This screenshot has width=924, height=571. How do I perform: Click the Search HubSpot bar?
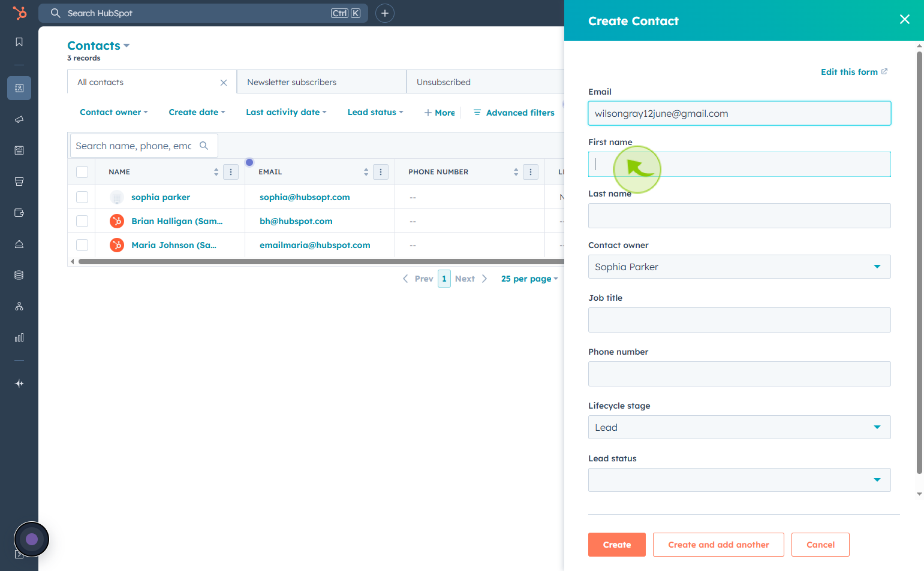click(203, 13)
